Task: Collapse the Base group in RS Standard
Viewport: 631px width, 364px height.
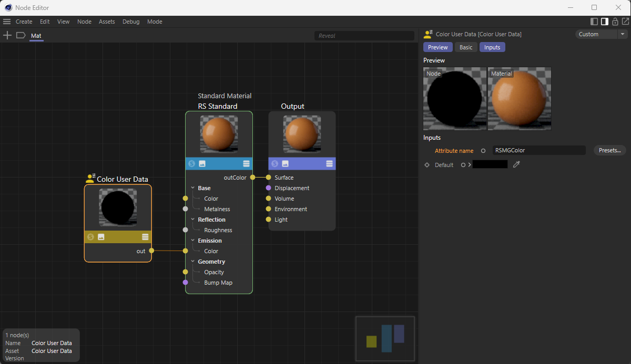Action: click(193, 188)
